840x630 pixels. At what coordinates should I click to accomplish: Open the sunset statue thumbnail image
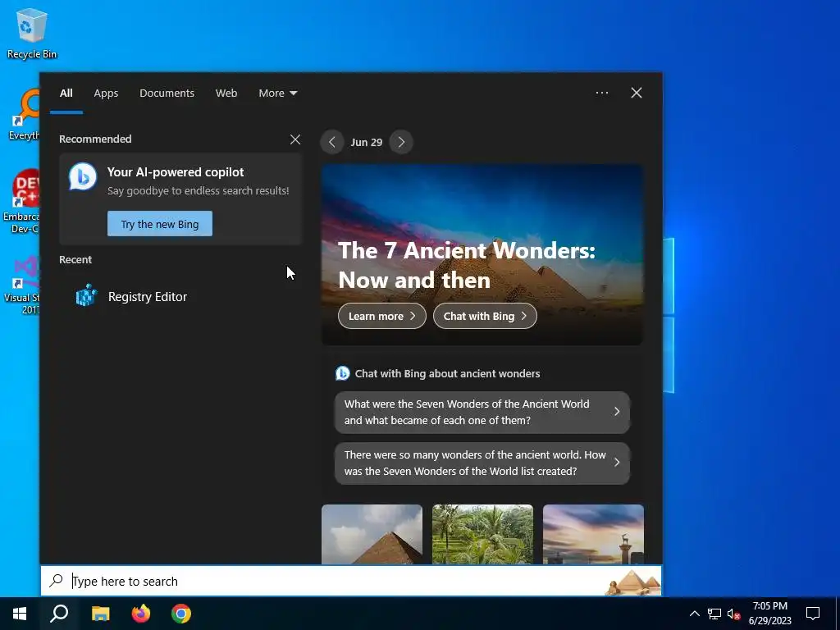[x=593, y=534]
